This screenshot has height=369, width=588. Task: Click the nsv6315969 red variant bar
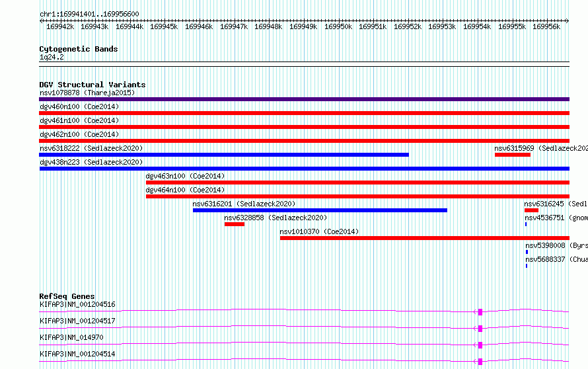[x=513, y=155]
